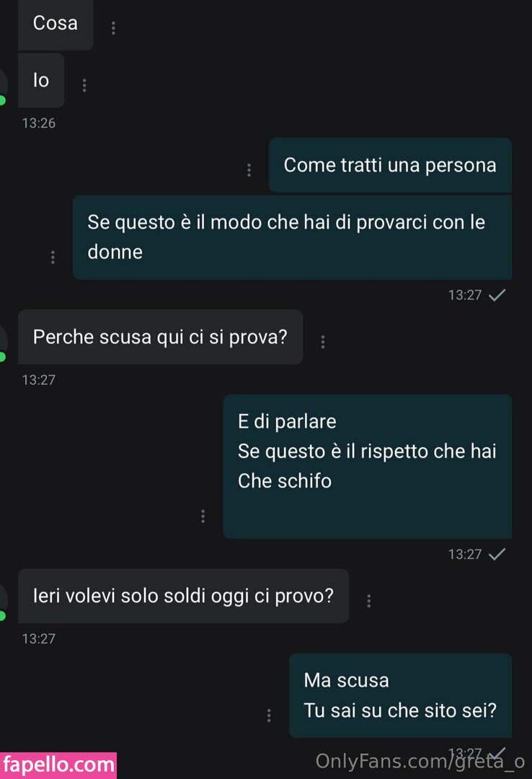Tap the sent checkmark under 'provarci con le donne'
This screenshot has height=779, width=532.
(x=497, y=295)
